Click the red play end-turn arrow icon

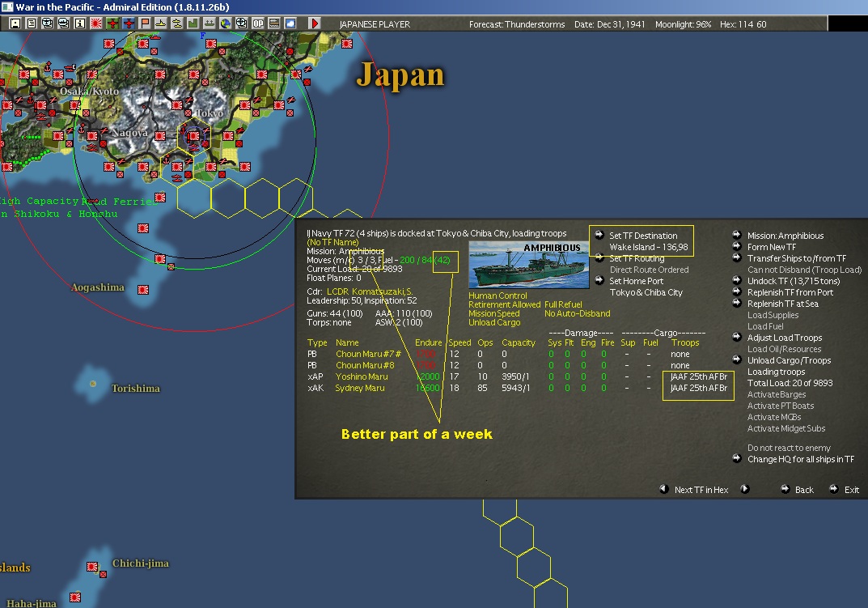[x=315, y=23]
